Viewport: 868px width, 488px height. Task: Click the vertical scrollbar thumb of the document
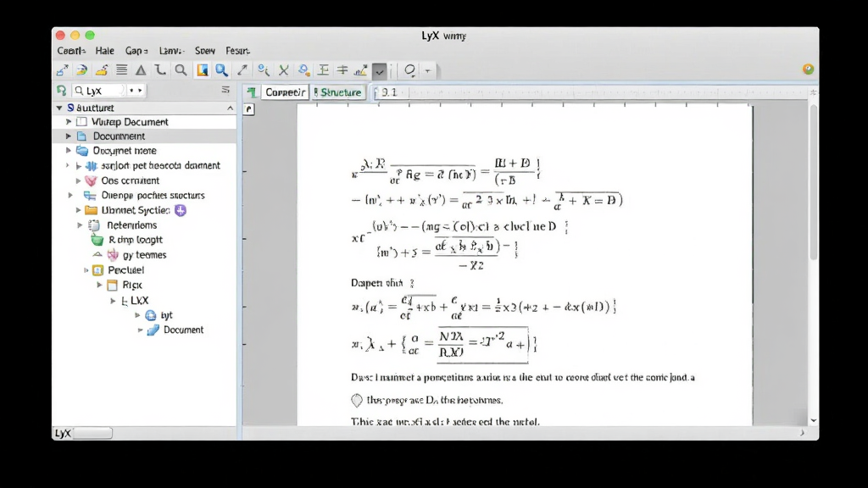(813, 181)
